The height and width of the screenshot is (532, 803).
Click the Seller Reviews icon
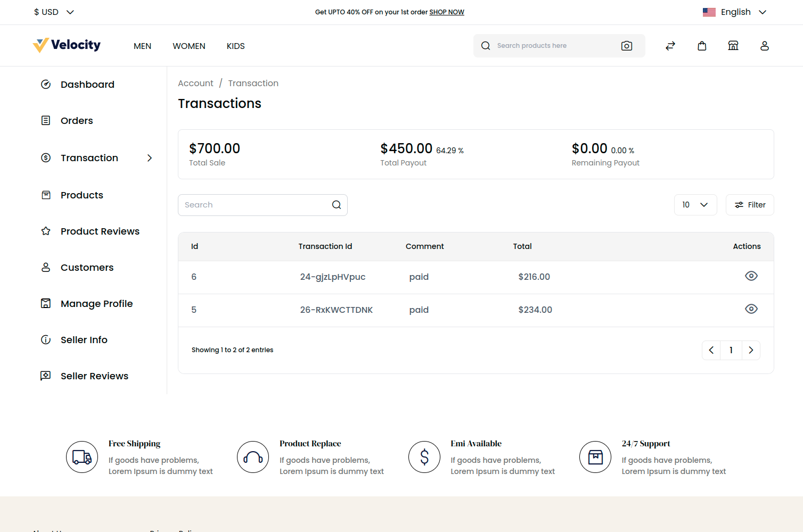pyautogui.click(x=46, y=376)
